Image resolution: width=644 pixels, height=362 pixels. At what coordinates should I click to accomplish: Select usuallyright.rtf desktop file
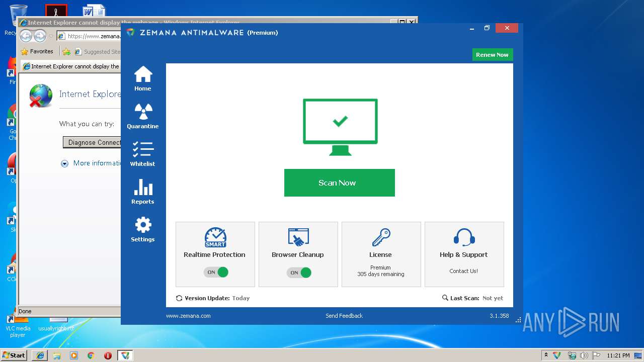coord(56,324)
